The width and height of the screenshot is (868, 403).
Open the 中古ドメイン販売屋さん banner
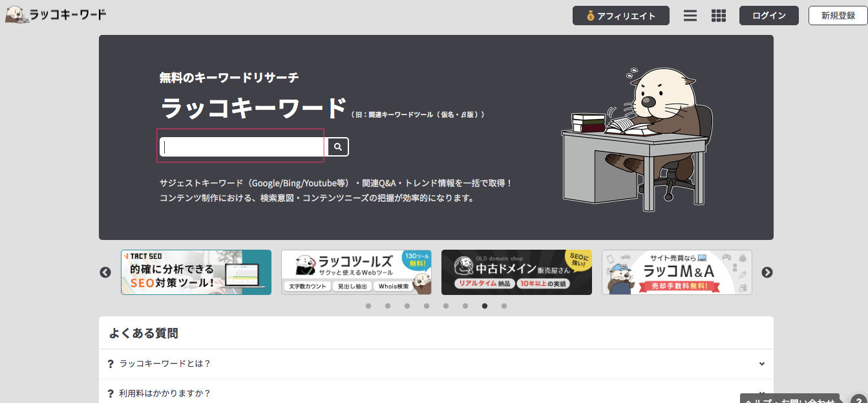click(x=516, y=272)
